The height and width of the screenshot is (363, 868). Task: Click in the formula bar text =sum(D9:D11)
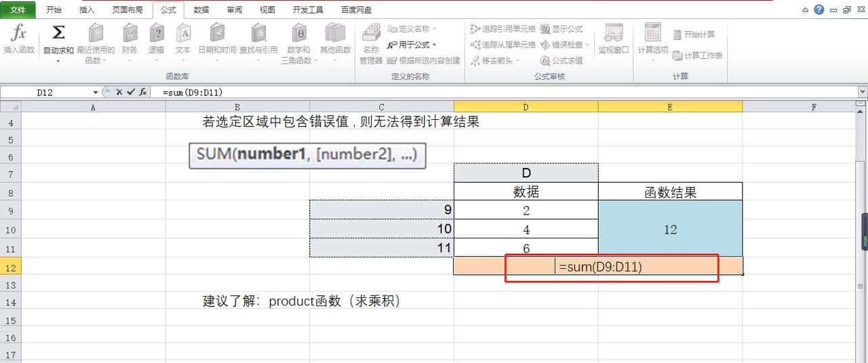tap(193, 93)
